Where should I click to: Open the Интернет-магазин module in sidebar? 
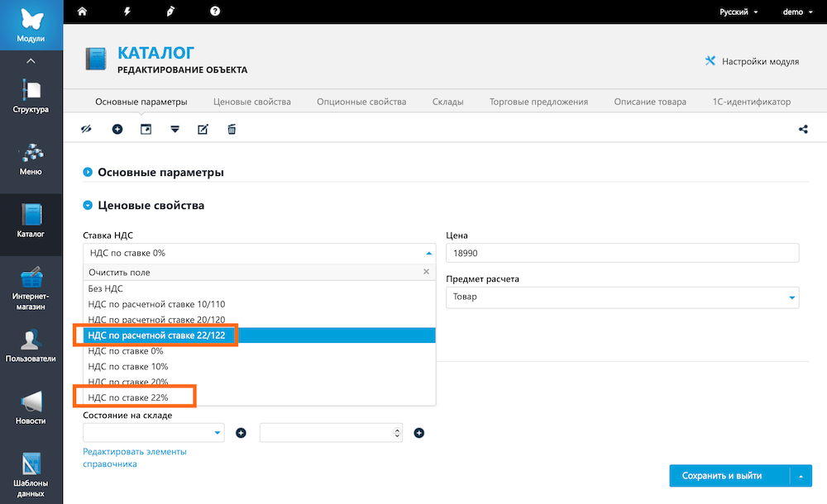pyautogui.click(x=31, y=289)
